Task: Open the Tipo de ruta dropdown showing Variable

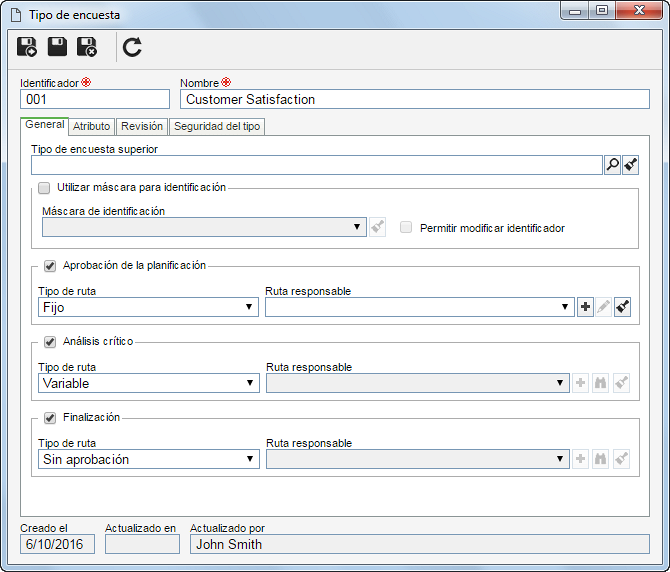Action: pos(149,383)
